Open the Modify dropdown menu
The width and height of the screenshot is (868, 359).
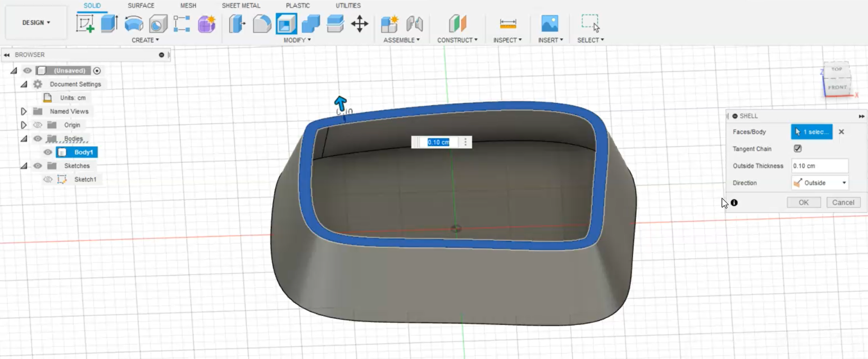pyautogui.click(x=297, y=40)
